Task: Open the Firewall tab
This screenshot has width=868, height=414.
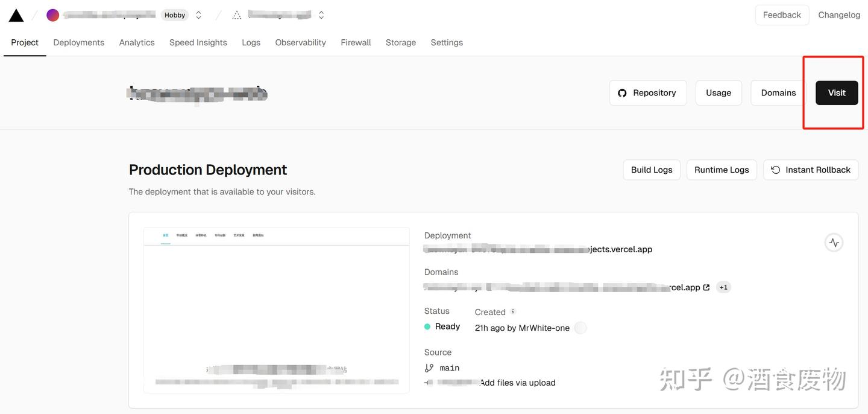Action: pos(355,42)
